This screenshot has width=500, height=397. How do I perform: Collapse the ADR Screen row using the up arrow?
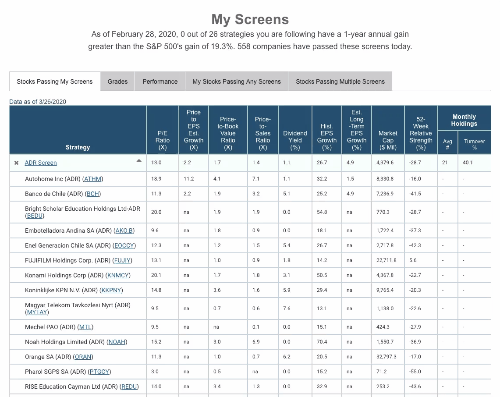pyautogui.click(x=139, y=161)
